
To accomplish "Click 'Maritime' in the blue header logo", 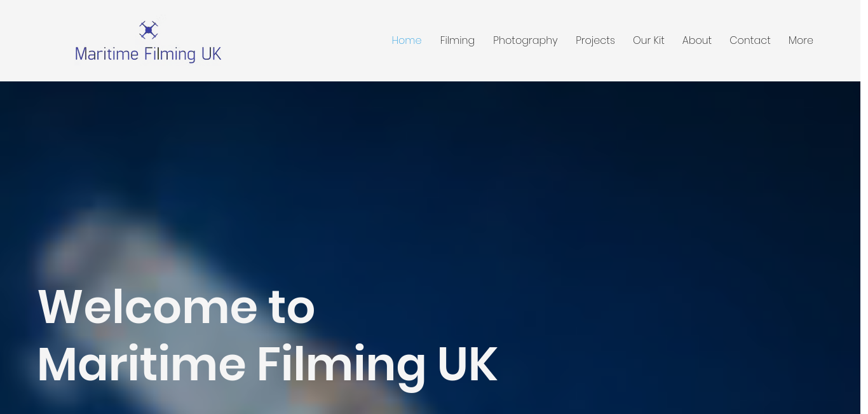I will pyautogui.click(x=107, y=54).
